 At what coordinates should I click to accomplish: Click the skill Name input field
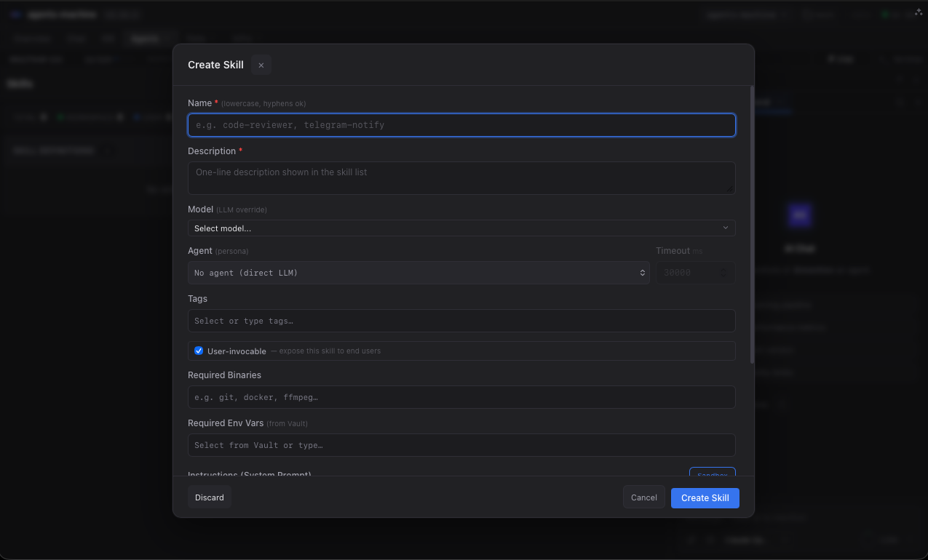pos(461,124)
